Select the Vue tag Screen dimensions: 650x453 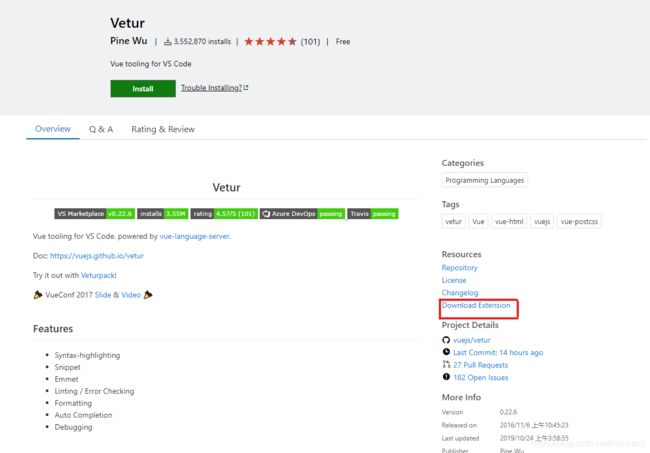tap(478, 221)
